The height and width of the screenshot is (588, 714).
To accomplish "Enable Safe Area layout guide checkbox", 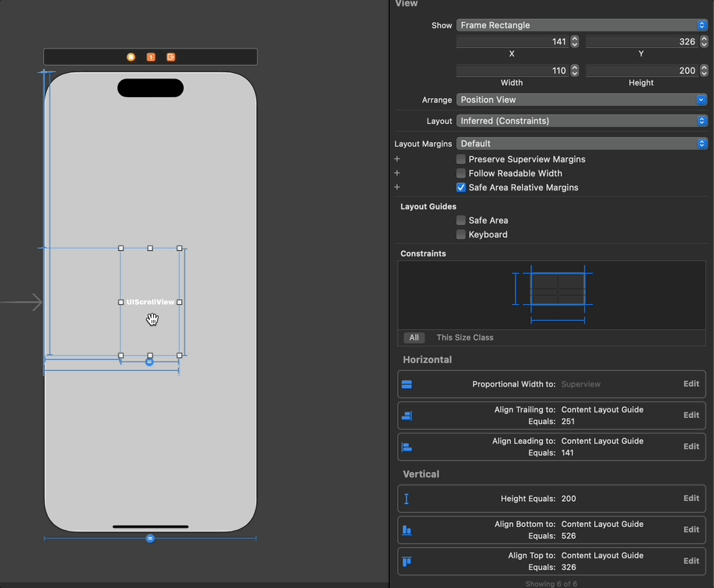I will 461,220.
